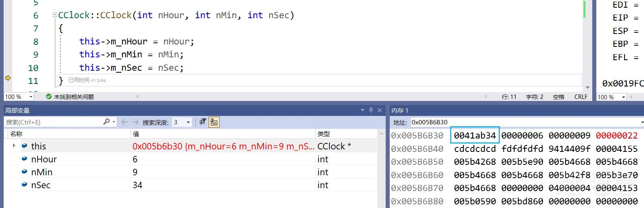Click memory value 9414409f
The height and width of the screenshot is (208, 644).
[x=569, y=149]
